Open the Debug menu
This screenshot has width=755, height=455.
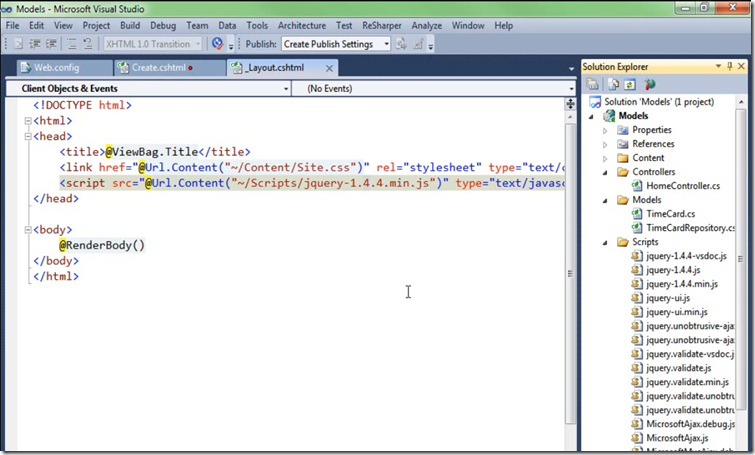tap(163, 26)
